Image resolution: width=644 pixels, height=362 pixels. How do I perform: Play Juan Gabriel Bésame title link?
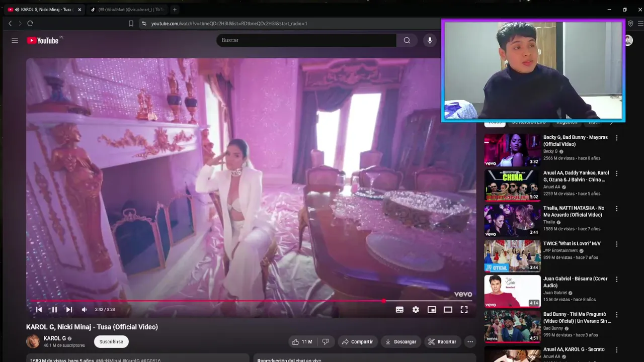pyautogui.click(x=576, y=282)
